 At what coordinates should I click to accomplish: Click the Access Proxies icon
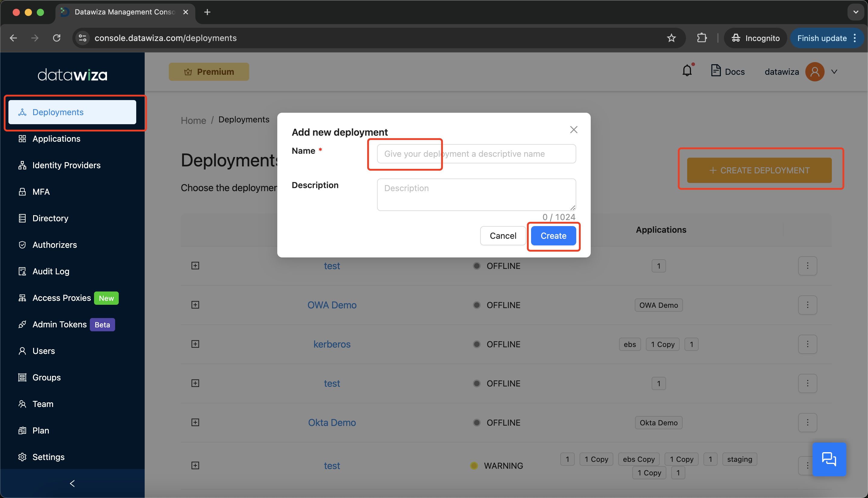coord(22,298)
